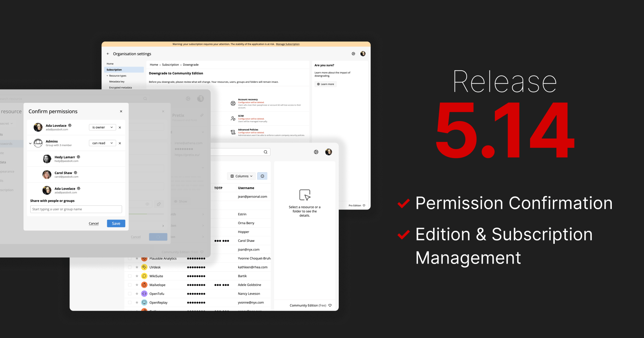Click the TOTP column header

pyautogui.click(x=218, y=188)
